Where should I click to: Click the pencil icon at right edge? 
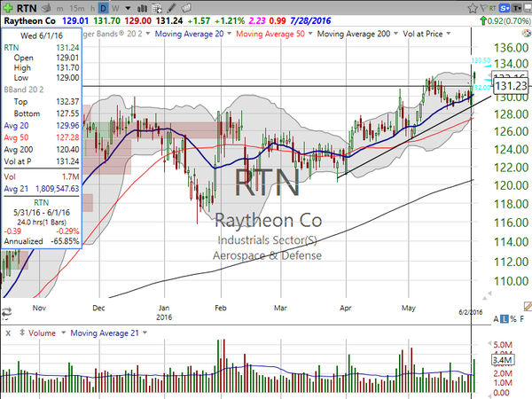(x=528, y=306)
